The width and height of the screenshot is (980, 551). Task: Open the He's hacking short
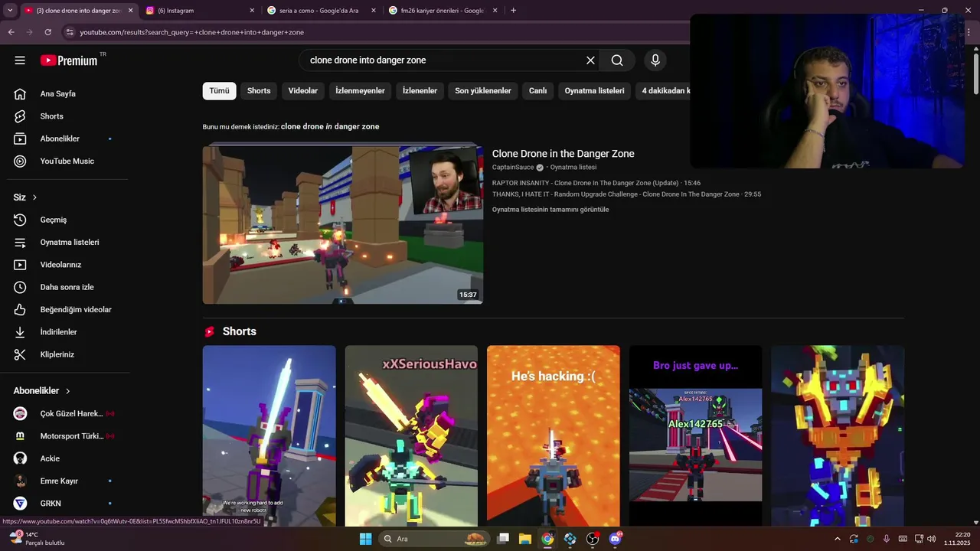click(x=553, y=436)
